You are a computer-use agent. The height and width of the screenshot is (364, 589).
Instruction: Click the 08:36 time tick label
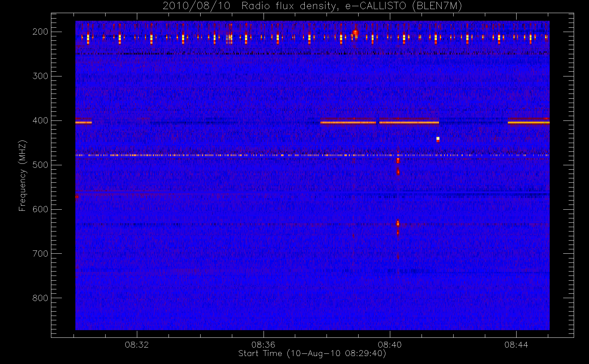[x=263, y=345]
